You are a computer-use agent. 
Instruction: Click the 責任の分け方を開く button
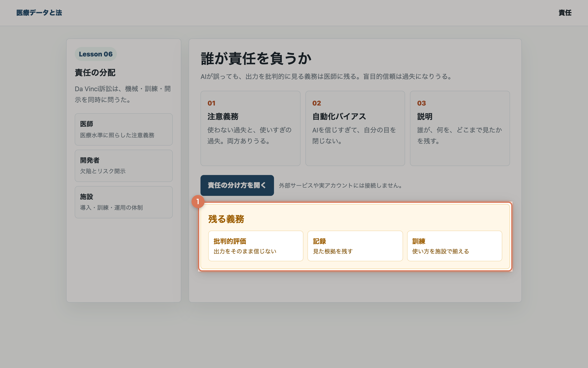click(x=237, y=185)
